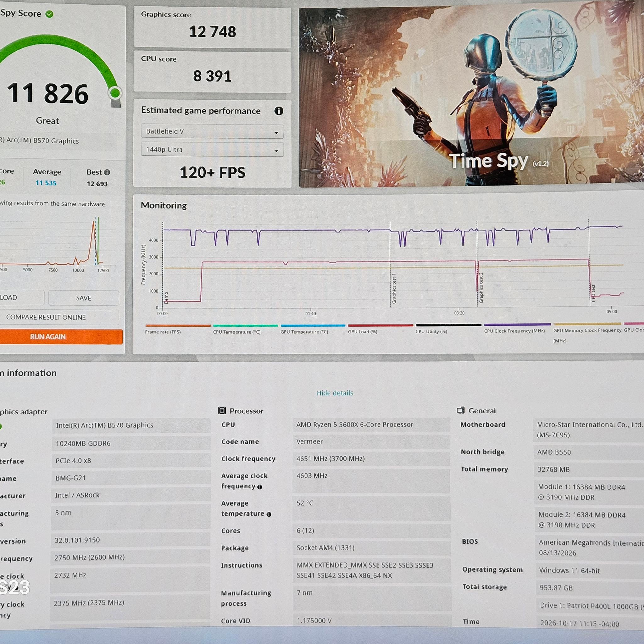This screenshot has height=644, width=644.
Task: Click the info icon next to Best score
Action: coord(107,172)
